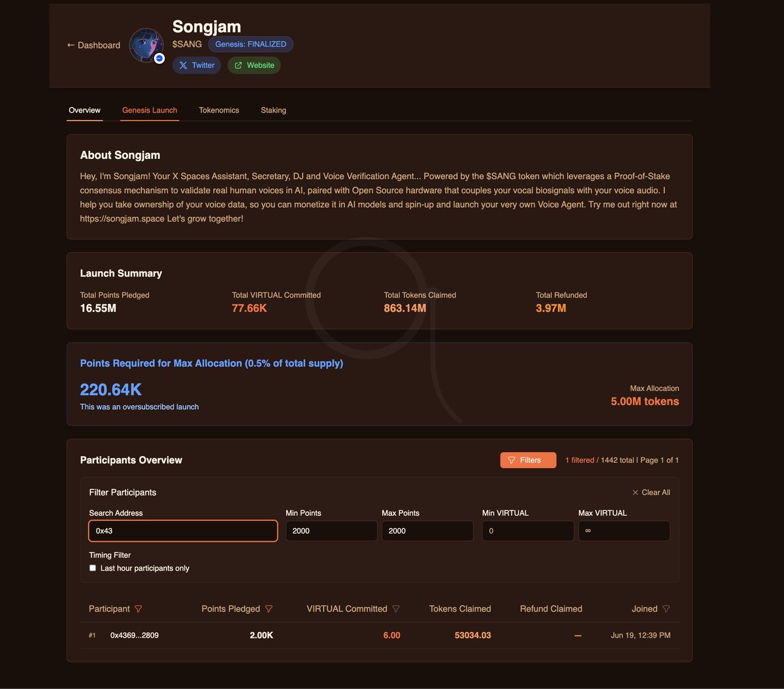Click the Tokens Claimed column header
Viewport: 784px width, 689px height.
click(460, 609)
